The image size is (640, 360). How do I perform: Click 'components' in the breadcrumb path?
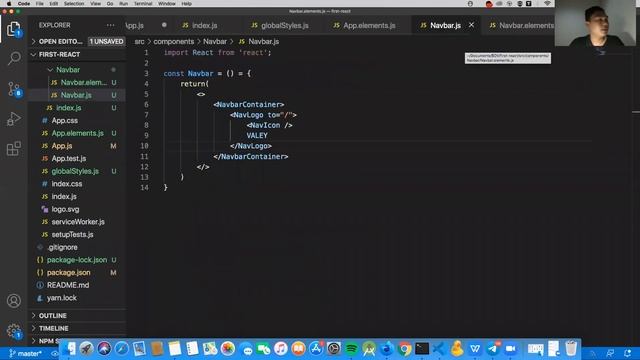pos(173,42)
